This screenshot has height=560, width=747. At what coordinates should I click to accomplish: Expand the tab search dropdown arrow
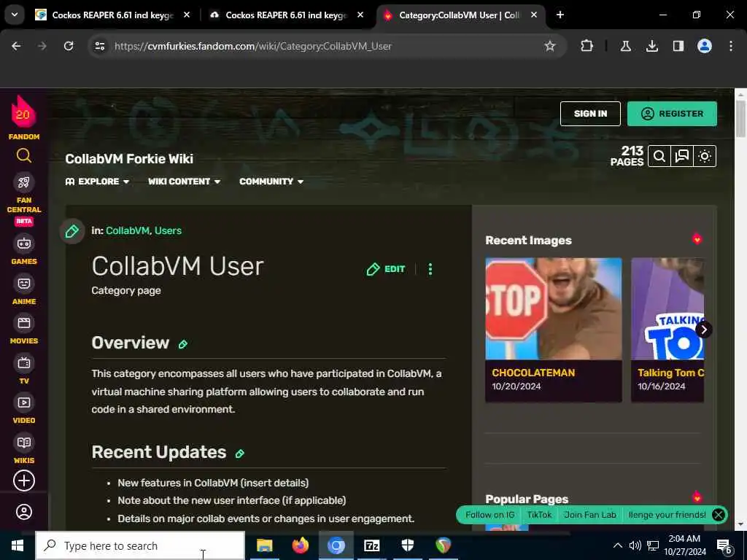(15, 15)
